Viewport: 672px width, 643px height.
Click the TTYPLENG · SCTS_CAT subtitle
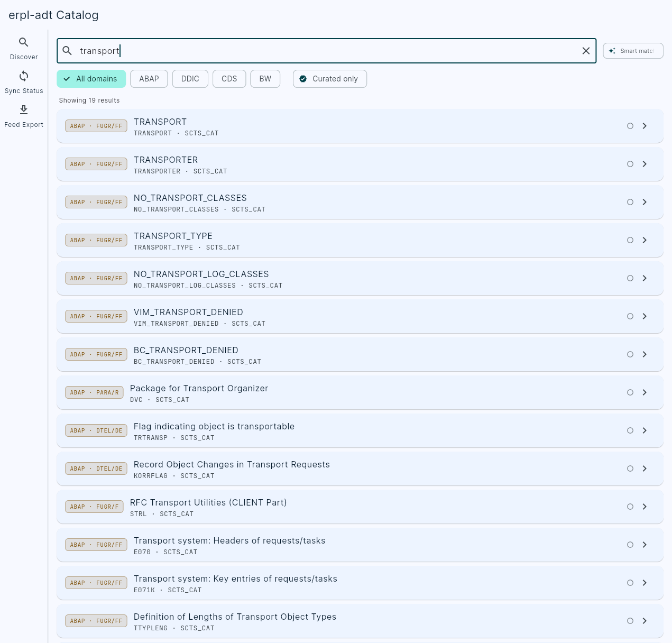point(174,628)
